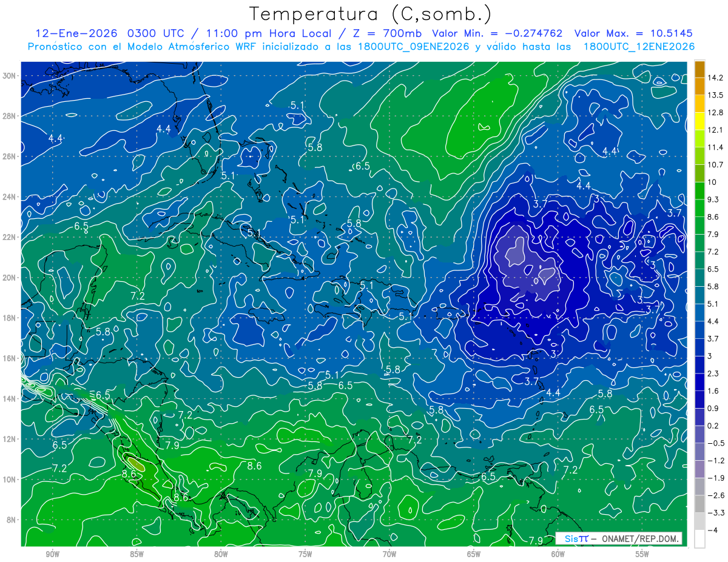
Task: Click the 80W longitude axis label
Action: pos(221,554)
